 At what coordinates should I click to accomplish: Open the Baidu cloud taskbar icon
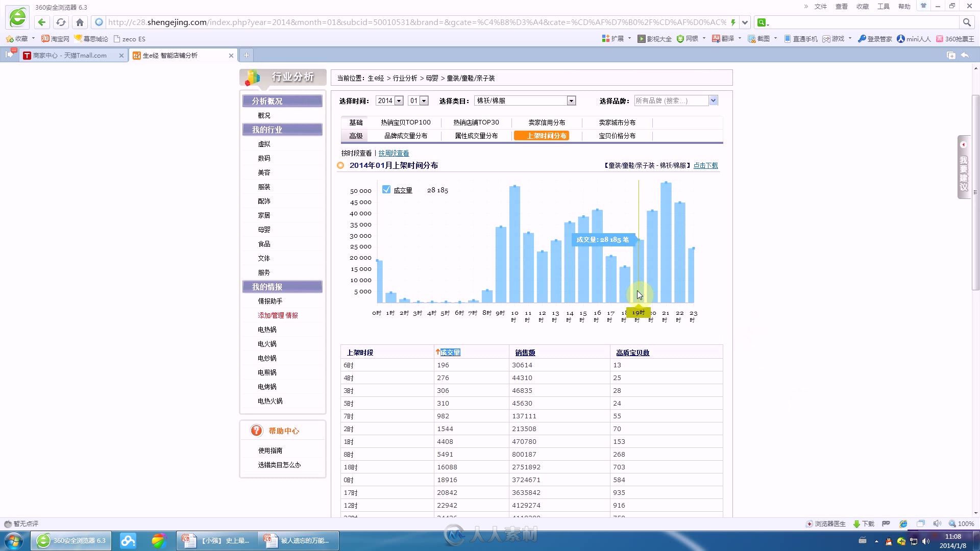128,540
